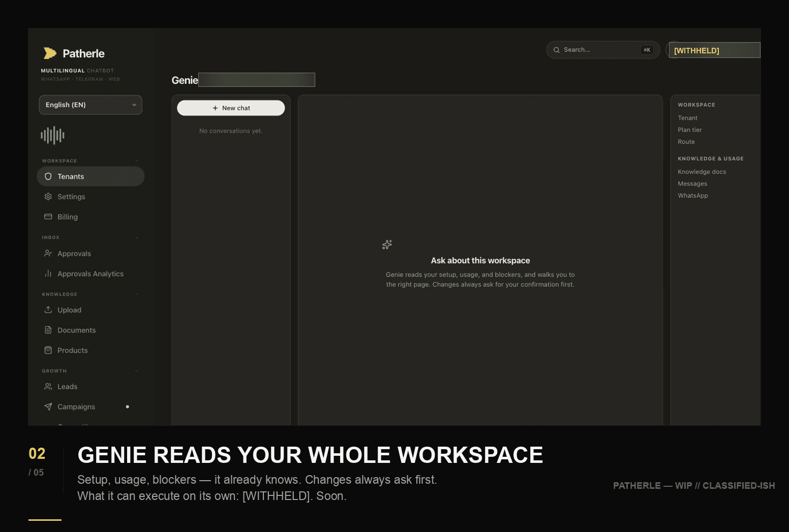Open Campaigns under Growth
Viewport: 789px width, 532px height.
click(90, 406)
